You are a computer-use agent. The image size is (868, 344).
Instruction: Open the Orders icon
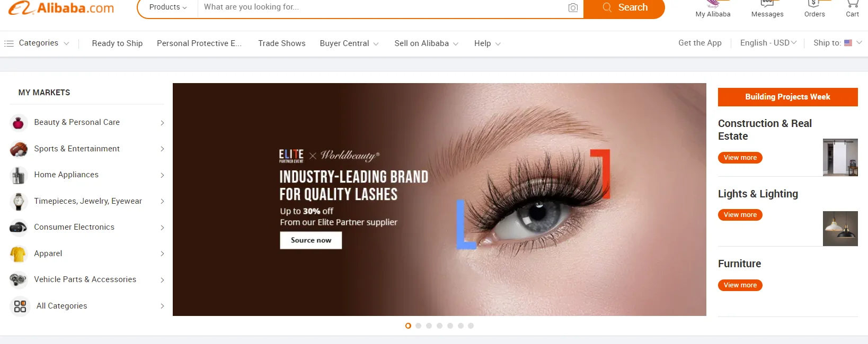[x=814, y=3]
